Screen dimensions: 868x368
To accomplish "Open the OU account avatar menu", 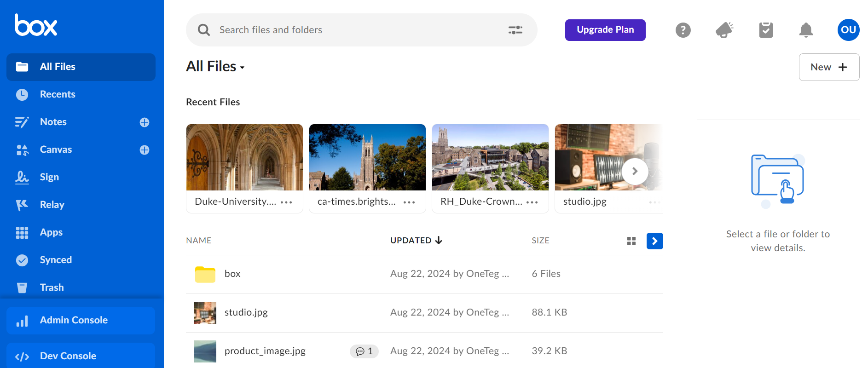I will click(848, 30).
